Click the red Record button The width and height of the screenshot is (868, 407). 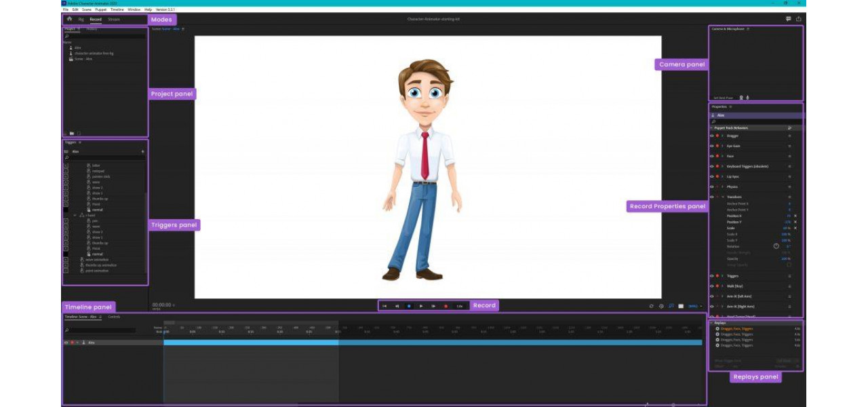(x=446, y=306)
